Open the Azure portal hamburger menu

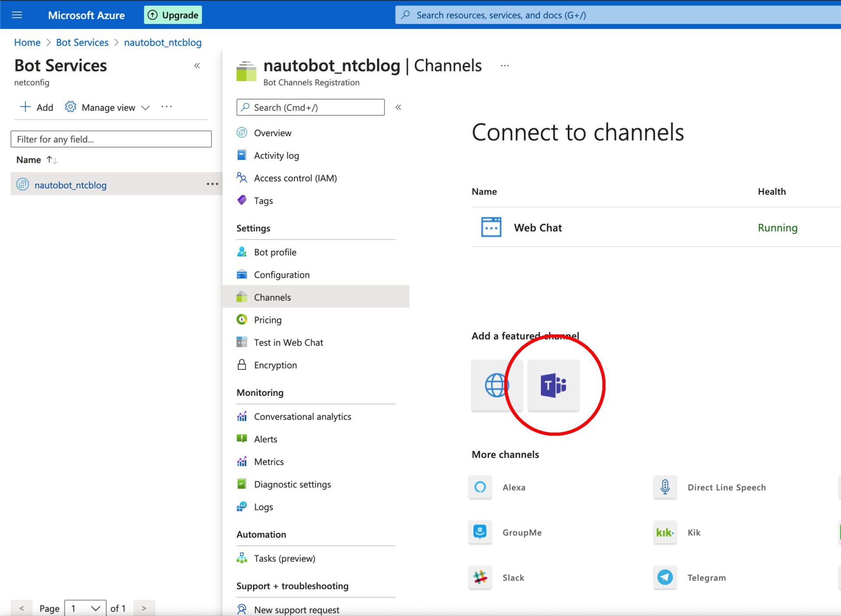[17, 14]
